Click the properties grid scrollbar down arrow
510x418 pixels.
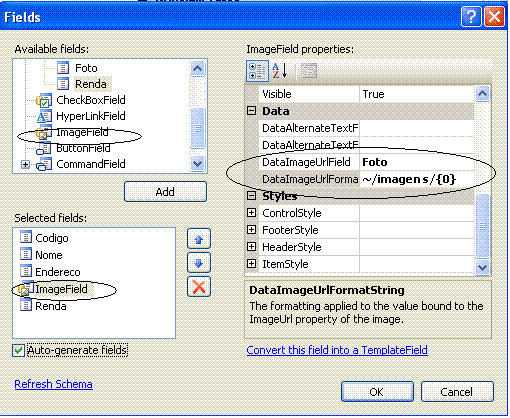pyautogui.click(x=483, y=267)
